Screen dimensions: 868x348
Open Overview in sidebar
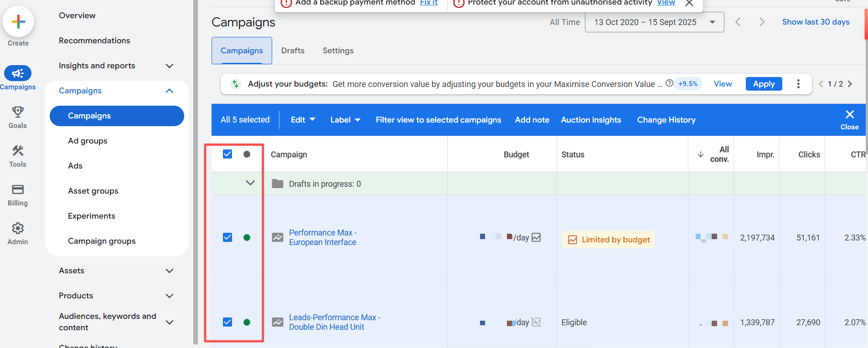77,15
